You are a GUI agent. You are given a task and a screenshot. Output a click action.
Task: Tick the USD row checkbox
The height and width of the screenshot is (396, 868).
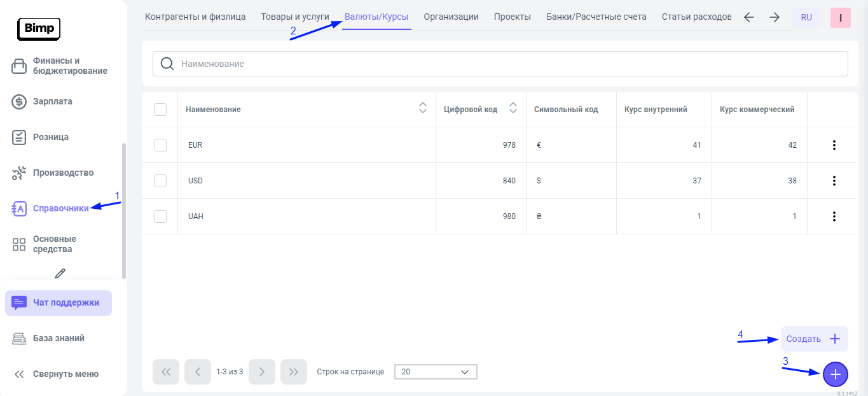click(x=160, y=181)
